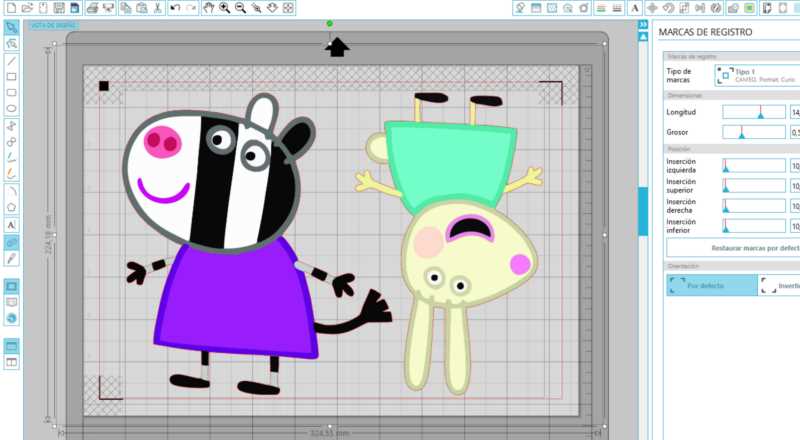Cut the selection with the scissors icon
The height and width of the screenshot is (440, 800).
157,8
